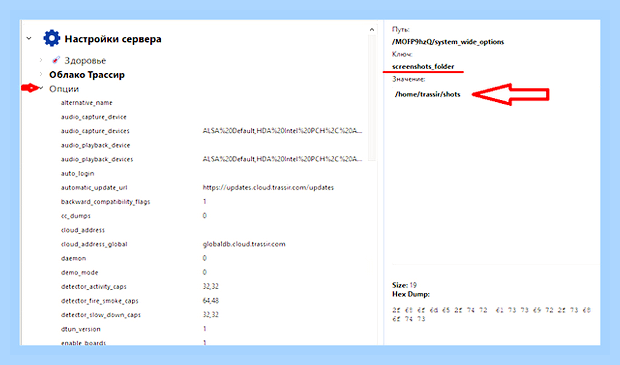This screenshot has height=365, width=620.
Task: Click the audio_playback_devices ALSA value
Action: click(282, 159)
